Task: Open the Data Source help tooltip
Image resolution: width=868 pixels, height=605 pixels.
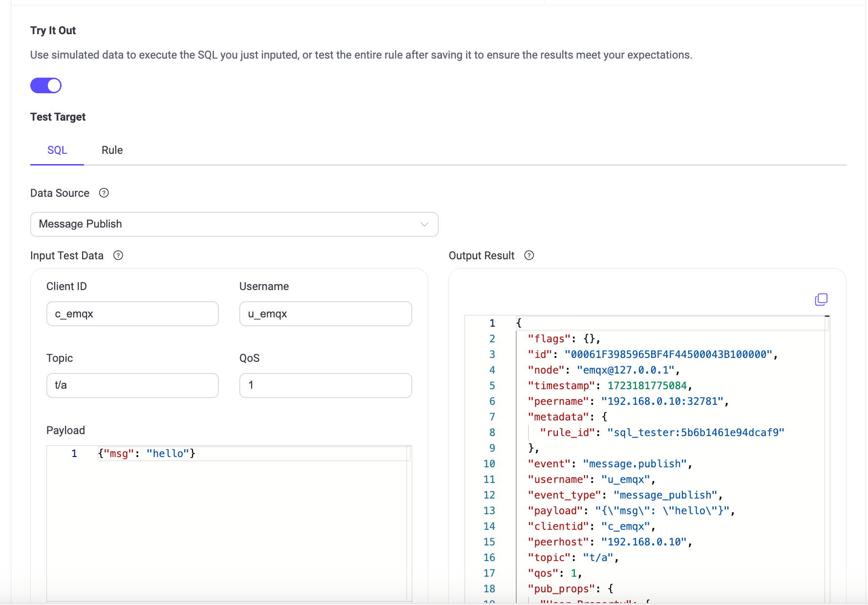Action: pyautogui.click(x=104, y=193)
